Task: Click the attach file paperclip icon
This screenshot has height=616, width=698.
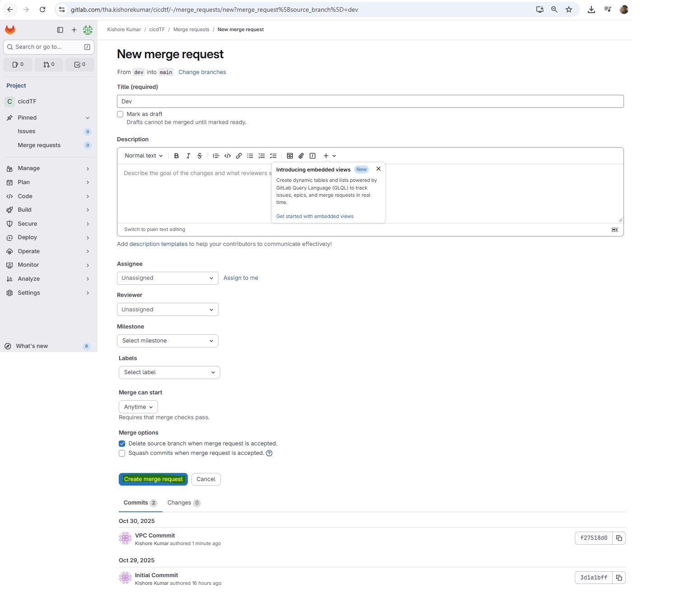Action: 301,156
